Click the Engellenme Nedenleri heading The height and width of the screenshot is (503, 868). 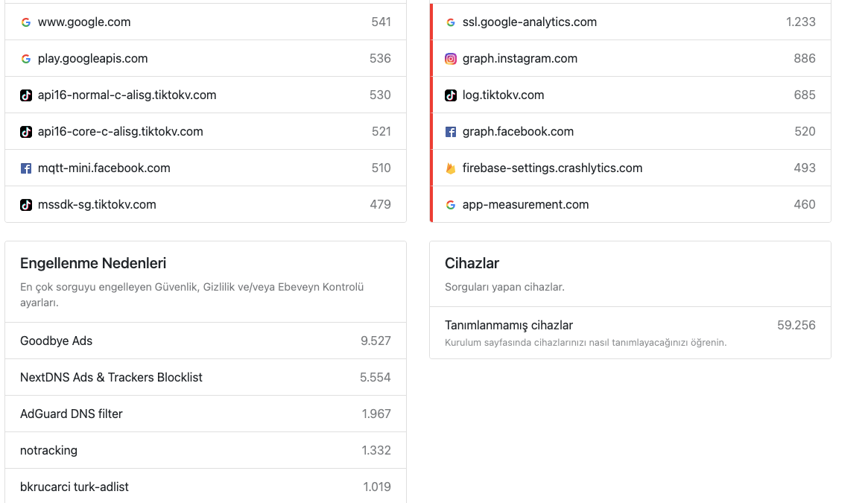(x=93, y=264)
